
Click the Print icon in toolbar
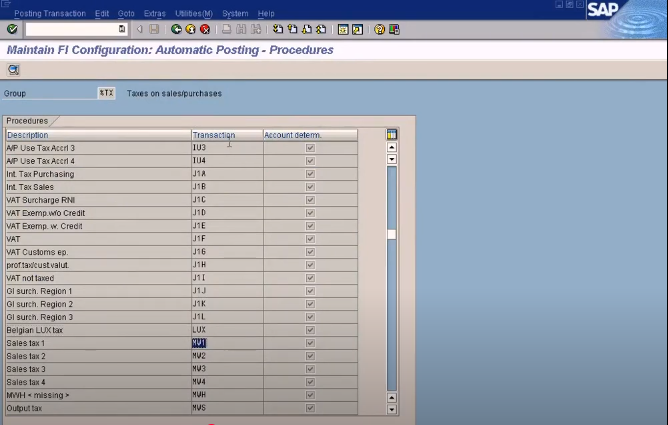(x=227, y=29)
